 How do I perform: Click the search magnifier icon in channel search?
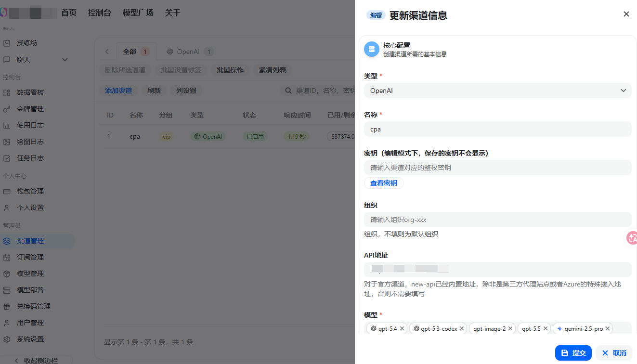288,91
